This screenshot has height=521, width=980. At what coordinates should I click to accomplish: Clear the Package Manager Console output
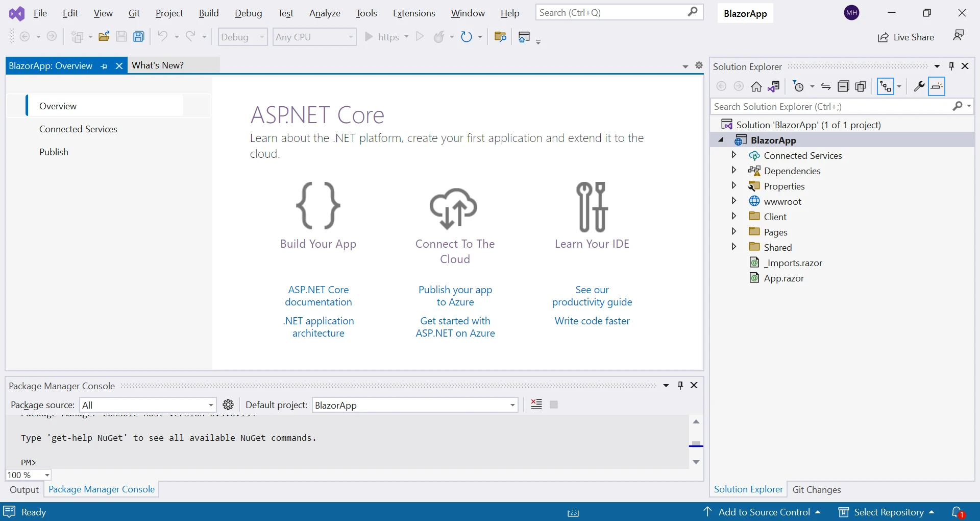click(536, 405)
